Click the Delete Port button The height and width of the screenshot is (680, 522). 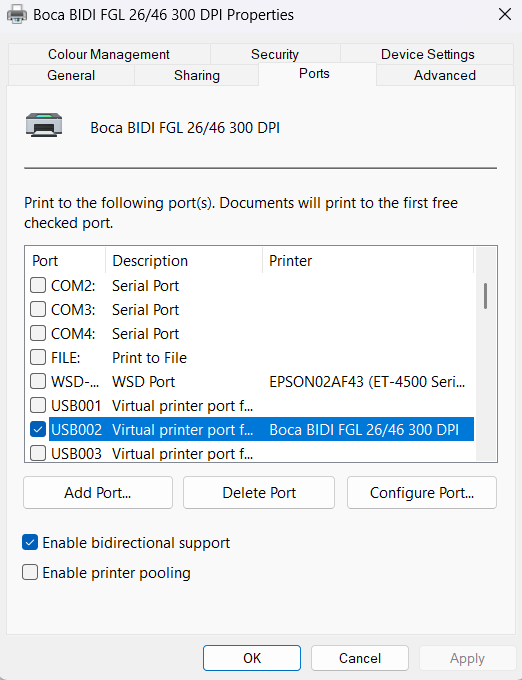pos(259,493)
